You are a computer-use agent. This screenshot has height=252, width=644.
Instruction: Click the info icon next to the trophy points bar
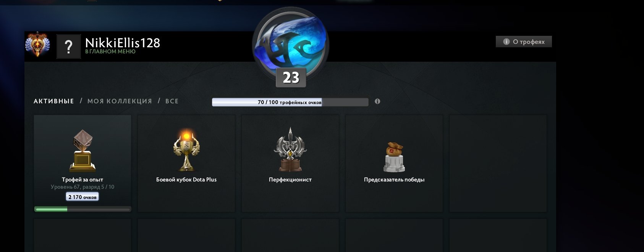377,101
